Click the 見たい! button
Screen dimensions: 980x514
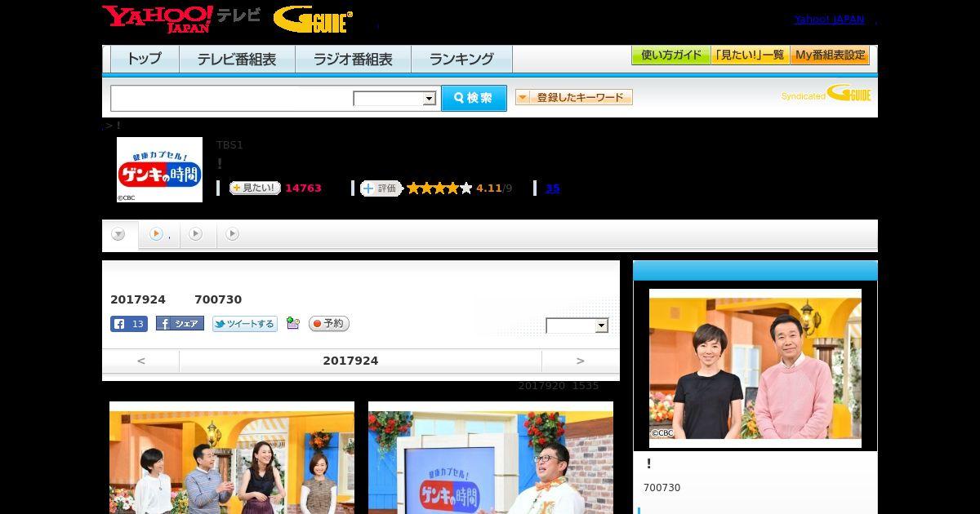(255, 188)
